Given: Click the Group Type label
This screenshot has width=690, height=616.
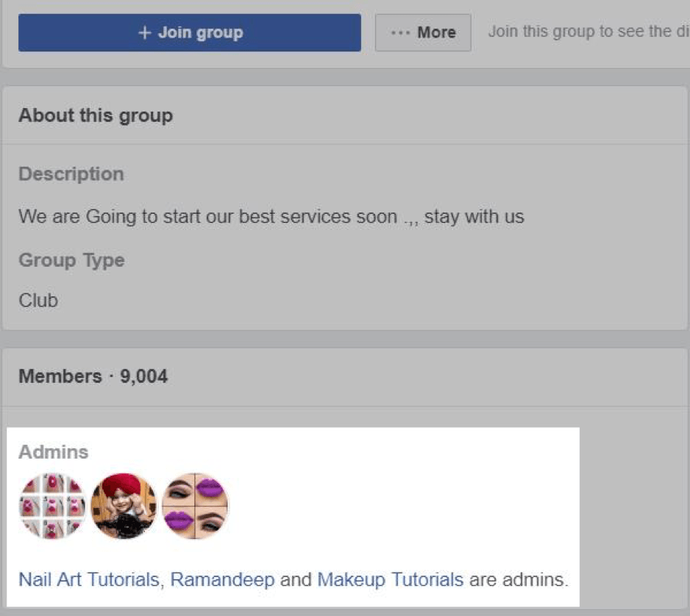Looking at the screenshot, I should point(71,260).
